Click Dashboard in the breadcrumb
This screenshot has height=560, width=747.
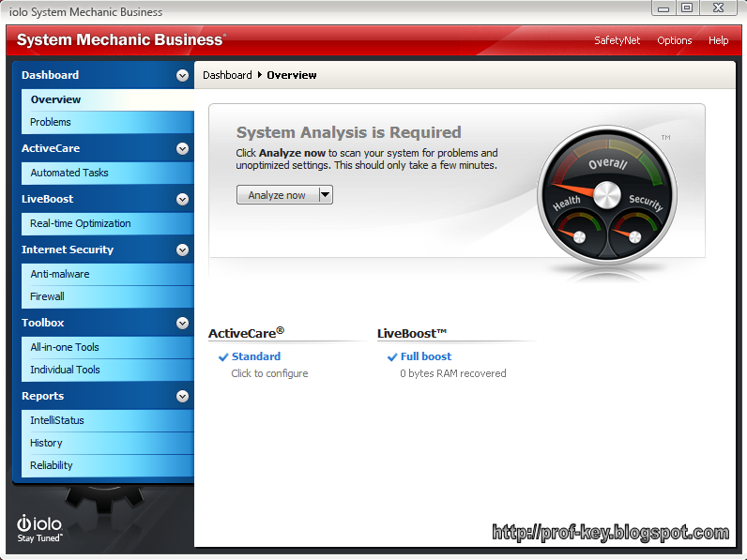[x=227, y=75]
